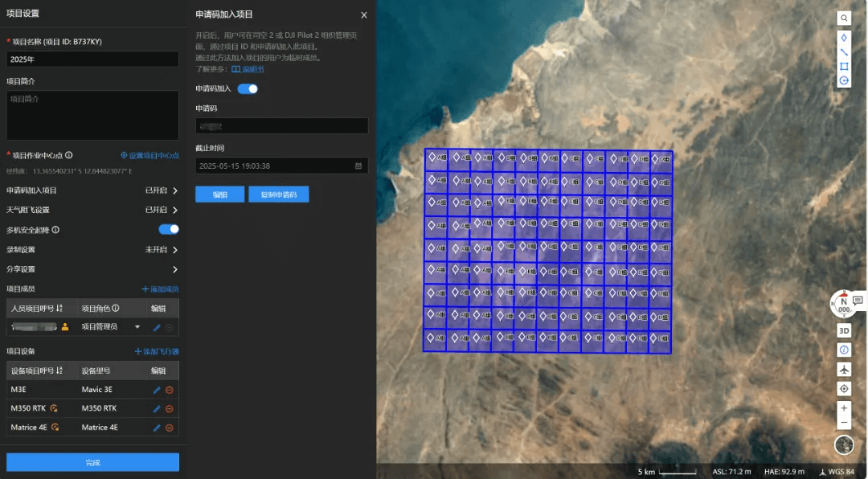Click the aircraft icon on map sidebar
This screenshot has height=479, width=868.
[x=844, y=370]
